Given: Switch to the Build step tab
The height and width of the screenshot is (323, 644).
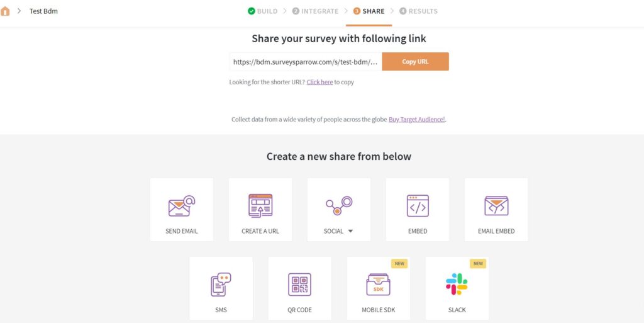Looking at the screenshot, I should tap(262, 11).
